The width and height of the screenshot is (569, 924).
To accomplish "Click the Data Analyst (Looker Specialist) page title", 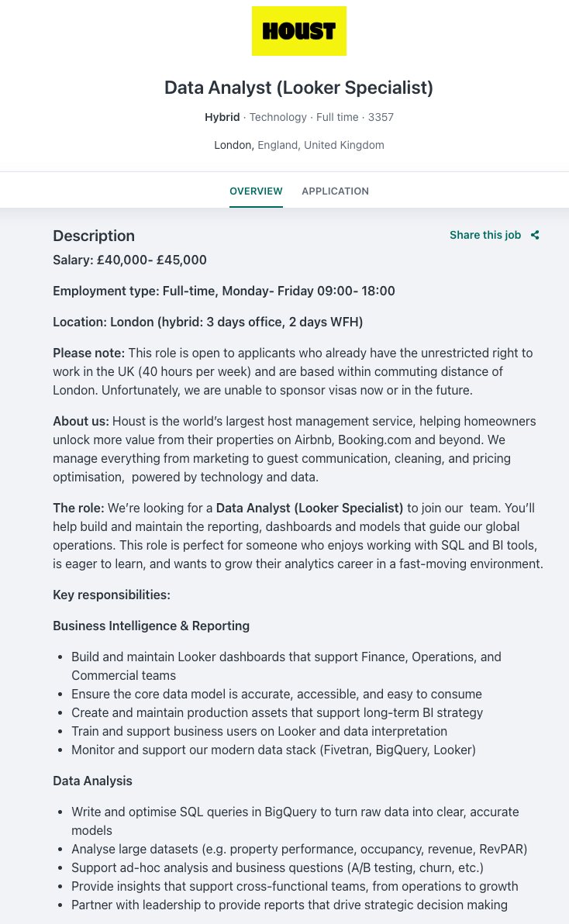I will click(298, 88).
